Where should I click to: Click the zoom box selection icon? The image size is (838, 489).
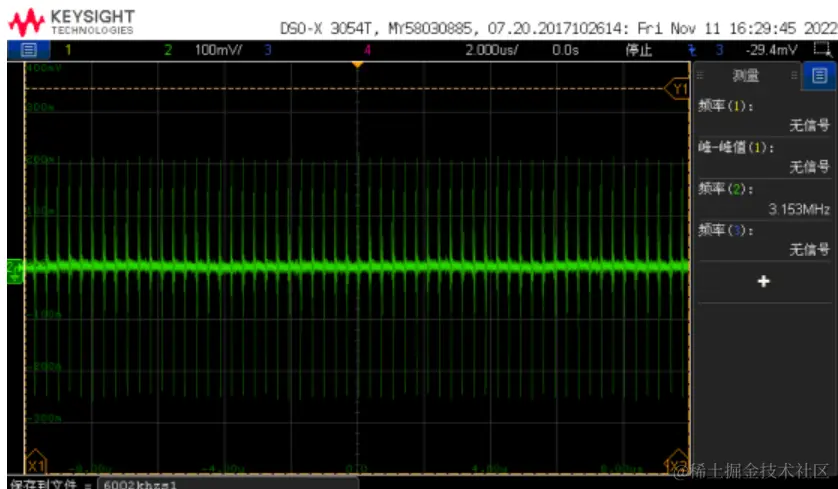pyautogui.click(x=823, y=50)
